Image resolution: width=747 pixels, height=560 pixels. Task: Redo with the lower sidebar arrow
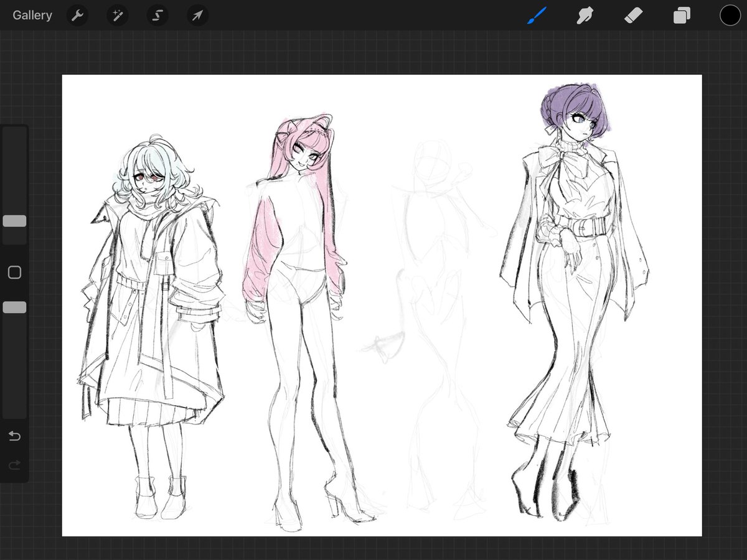14,465
